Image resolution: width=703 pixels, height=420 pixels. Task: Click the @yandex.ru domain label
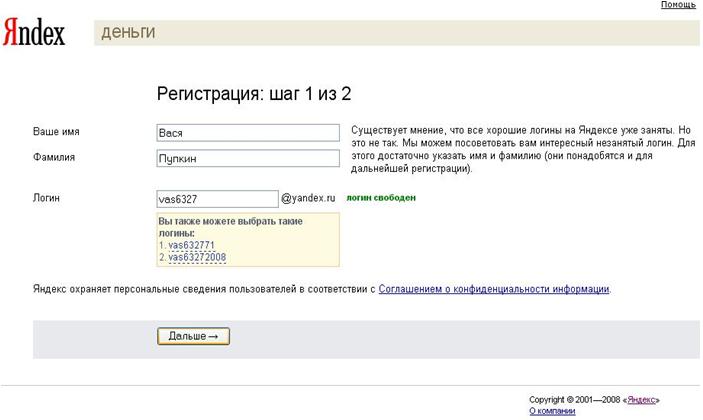pyautogui.click(x=308, y=198)
